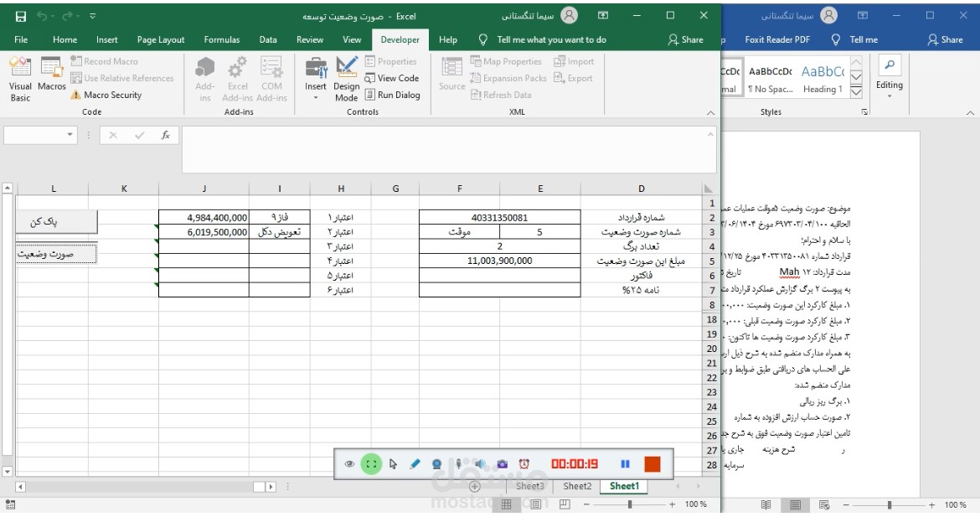Image resolution: width=980 pixels, height=522 pixels.
Task: Switch to the Data ribbon tab
Action: pyautogui.click(x=268, y=39)
